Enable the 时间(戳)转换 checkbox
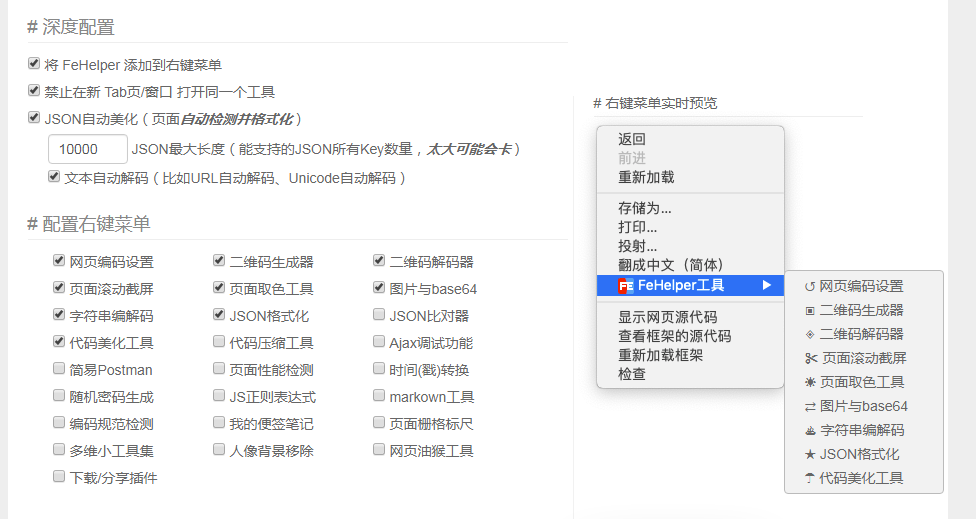Screen dimensions: 976x519 pos(379,368)
